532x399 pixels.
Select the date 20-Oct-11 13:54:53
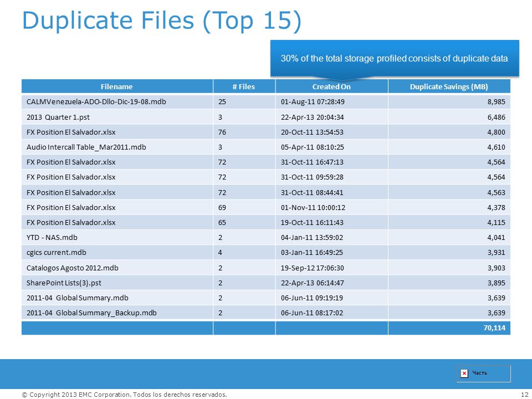point(312,132)
